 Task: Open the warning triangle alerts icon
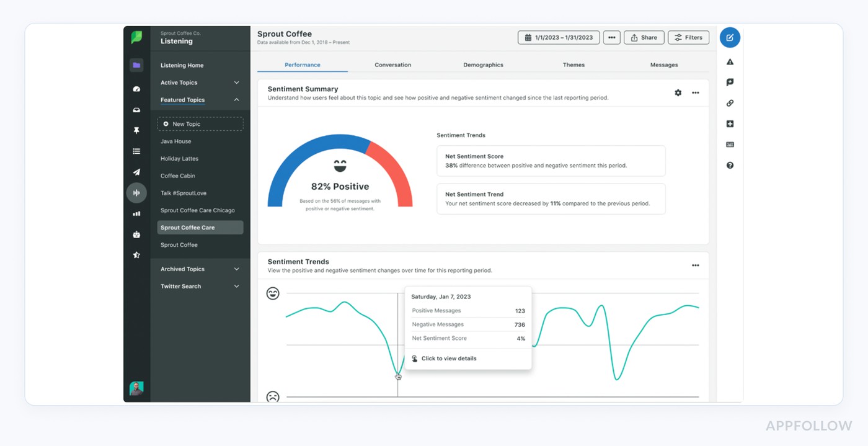[x=730, y=61]
